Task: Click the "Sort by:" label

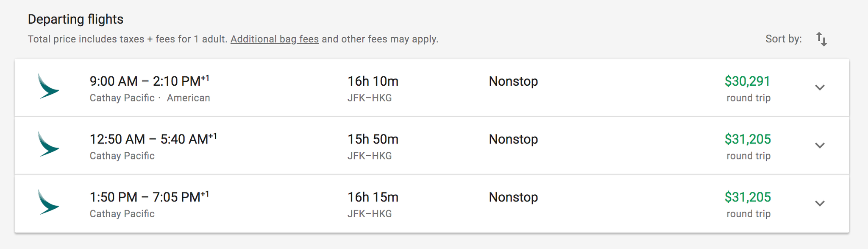Action: [783, 39]
